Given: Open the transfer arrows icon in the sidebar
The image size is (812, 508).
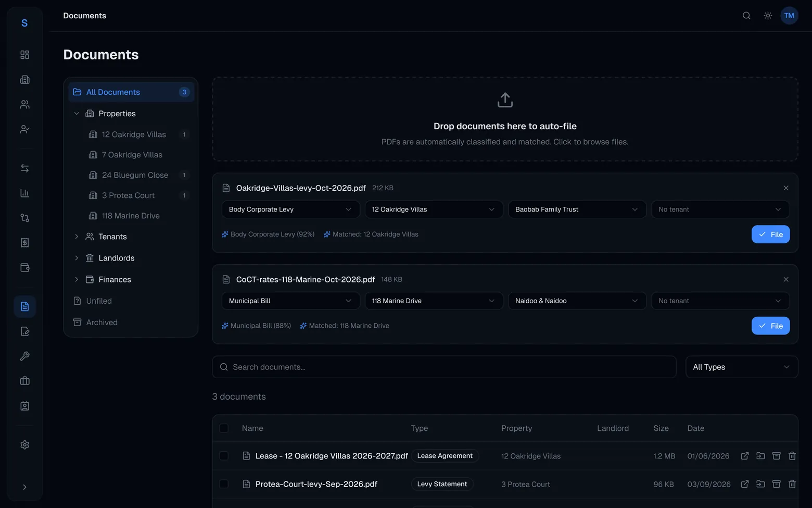Looking at the screenshot, I should [x=24, y=168].
